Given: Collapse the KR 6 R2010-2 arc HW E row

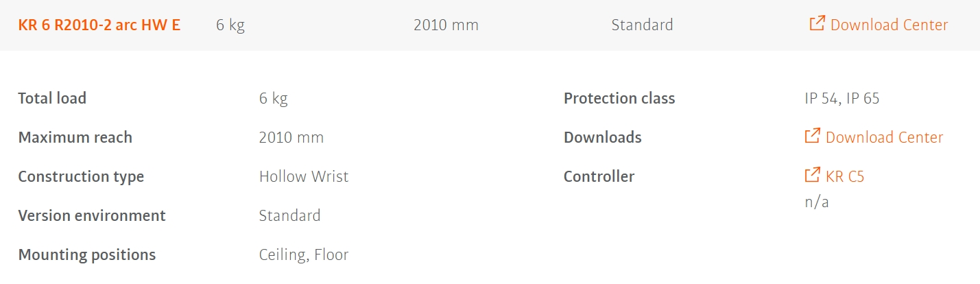Looking at the screenshot, I should 99,25.
